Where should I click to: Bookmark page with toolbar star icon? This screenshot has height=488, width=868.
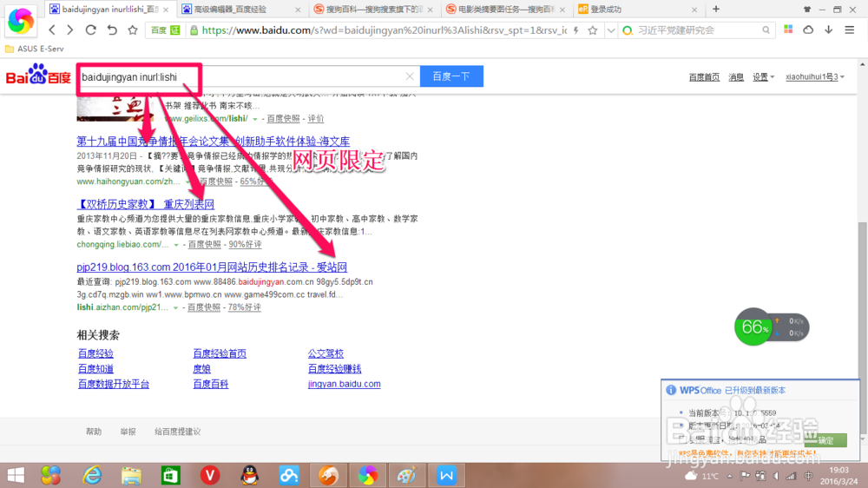click(x=132, y=30)
